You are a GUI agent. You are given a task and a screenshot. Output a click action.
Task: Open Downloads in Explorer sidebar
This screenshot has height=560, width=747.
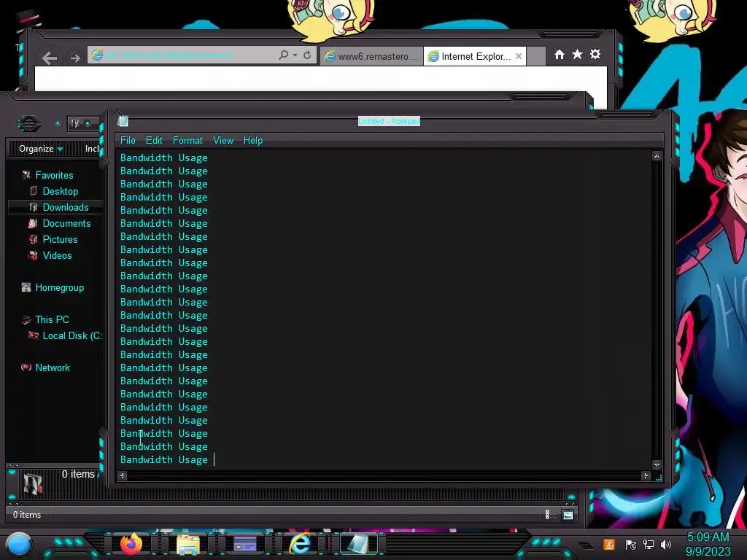tap(66, 208)
